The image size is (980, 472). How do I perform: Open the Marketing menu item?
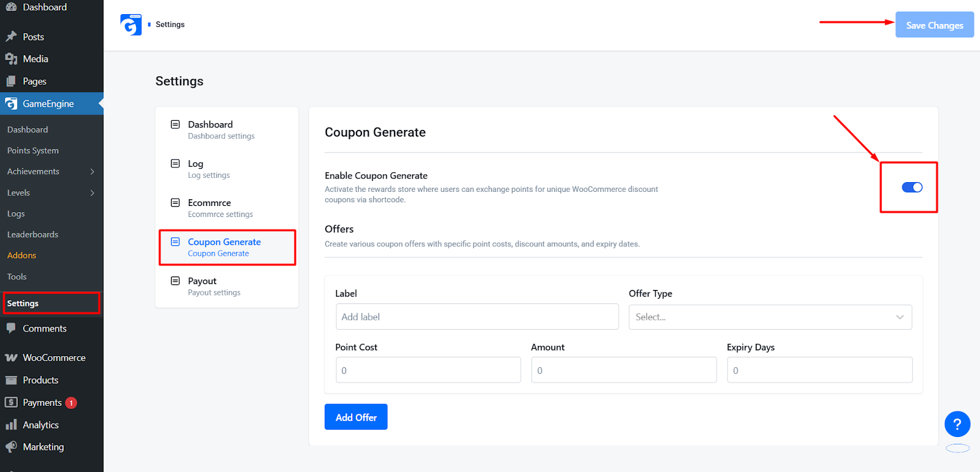(x=51, y=447)
